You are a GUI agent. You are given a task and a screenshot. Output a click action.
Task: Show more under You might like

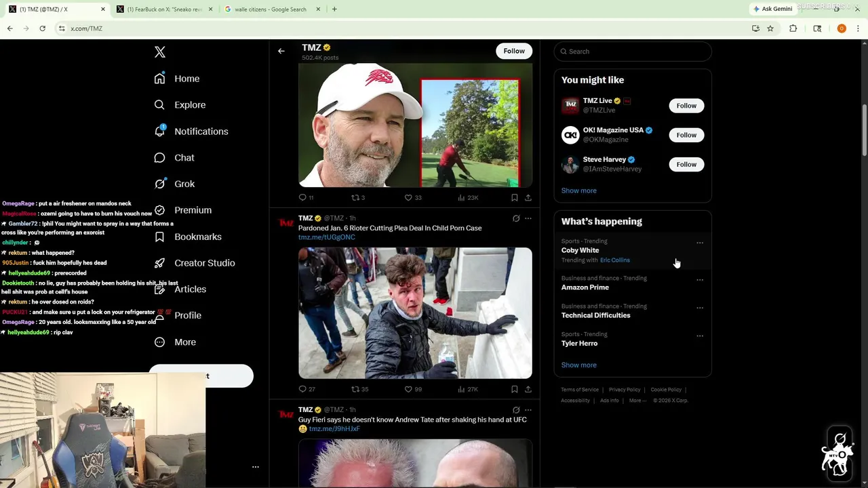point(579,190)
